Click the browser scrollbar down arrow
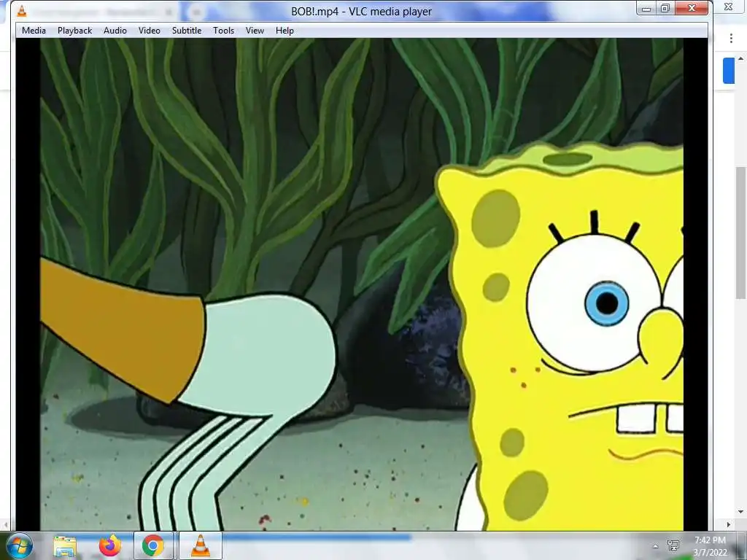 click(740, 512)
